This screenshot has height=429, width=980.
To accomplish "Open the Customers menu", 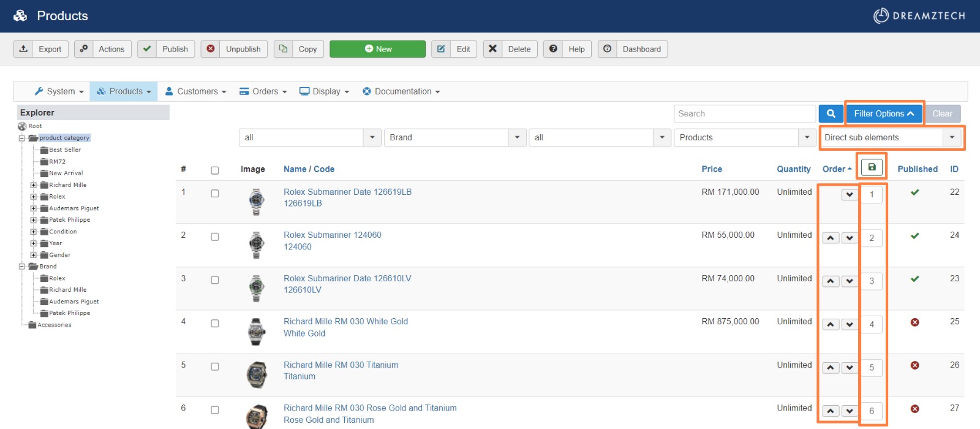I will (196, 91).
